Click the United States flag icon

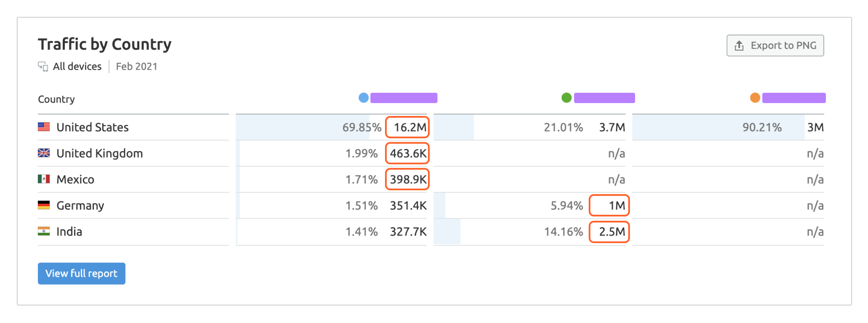click(44, 127)
